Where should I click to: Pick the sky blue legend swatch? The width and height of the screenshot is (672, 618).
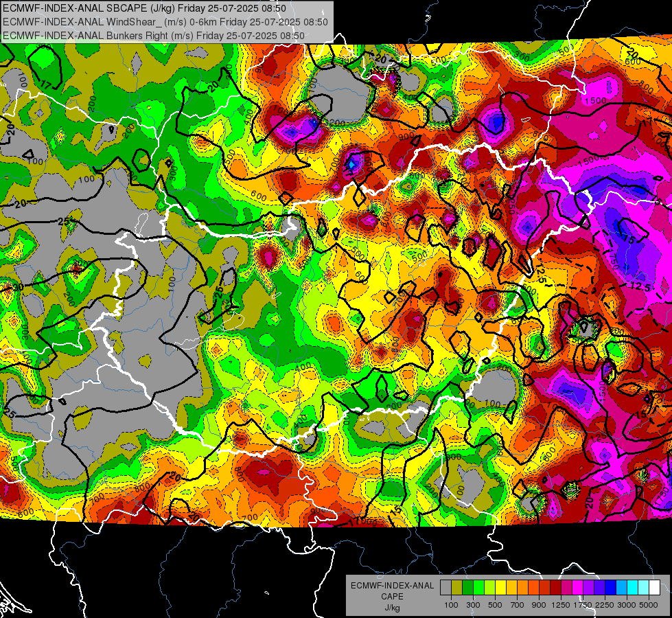point(621,587)
